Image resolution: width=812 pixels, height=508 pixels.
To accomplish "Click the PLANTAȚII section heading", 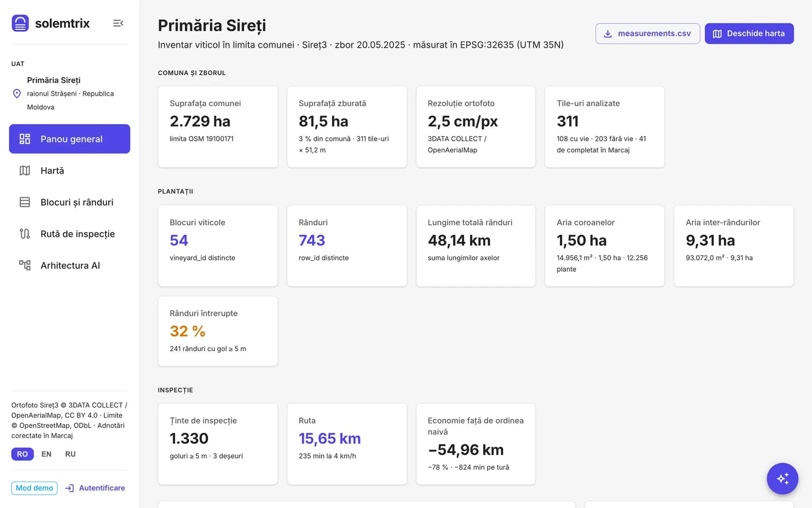I will pos(175,192).
